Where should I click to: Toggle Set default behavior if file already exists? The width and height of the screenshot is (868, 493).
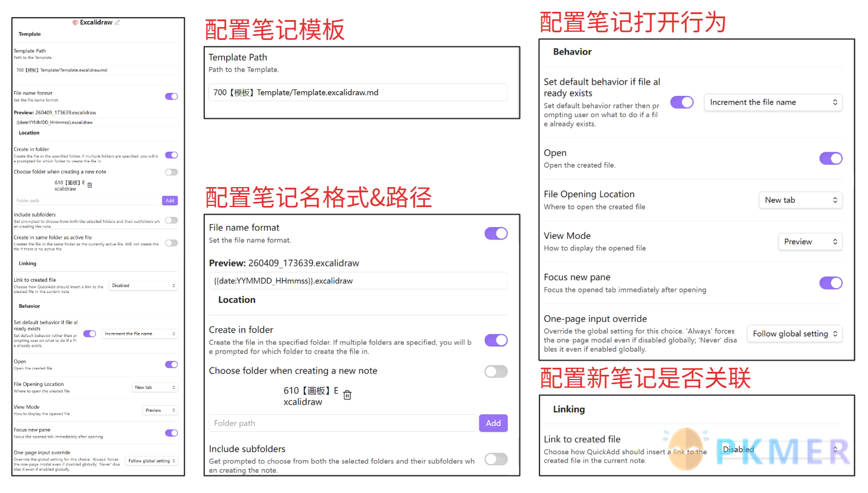[681, 102]
